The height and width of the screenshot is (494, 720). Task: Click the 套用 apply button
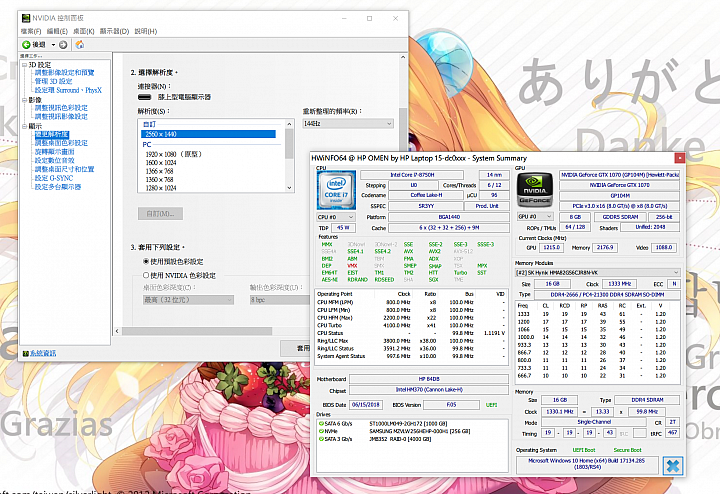(x=295, y=348)
